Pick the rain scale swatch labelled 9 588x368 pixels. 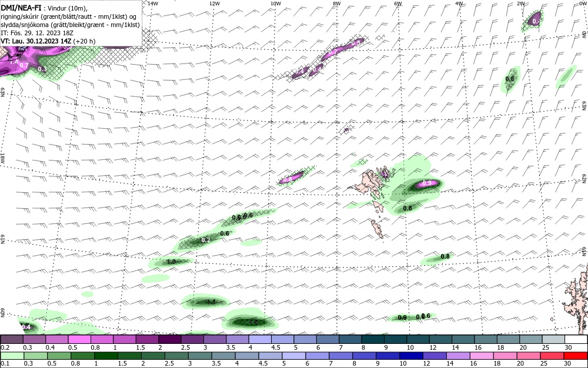[x=387, y=356]
